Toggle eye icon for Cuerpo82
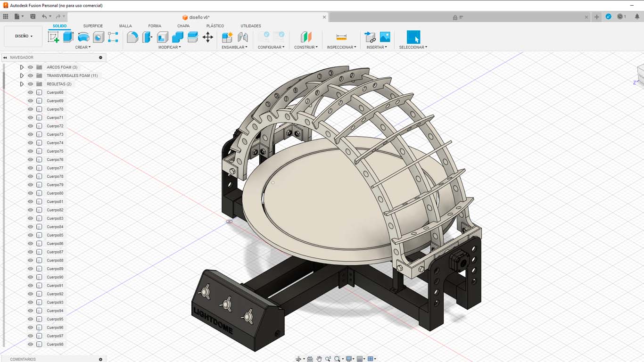Image resolution: width=644 pixels, height=362 pixels. (31, 210)
